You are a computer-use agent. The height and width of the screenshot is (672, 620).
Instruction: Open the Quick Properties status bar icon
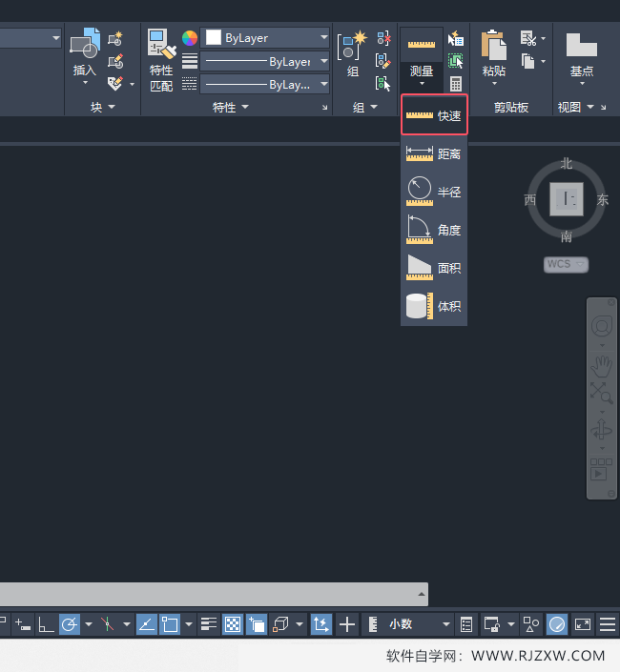coord(466,624)
